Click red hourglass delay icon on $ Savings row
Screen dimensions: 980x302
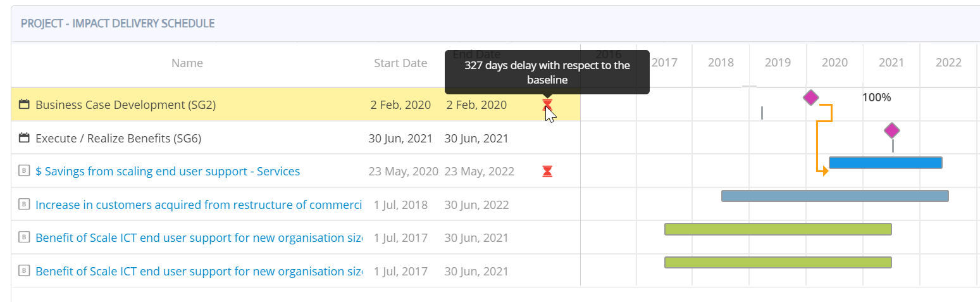547,171
